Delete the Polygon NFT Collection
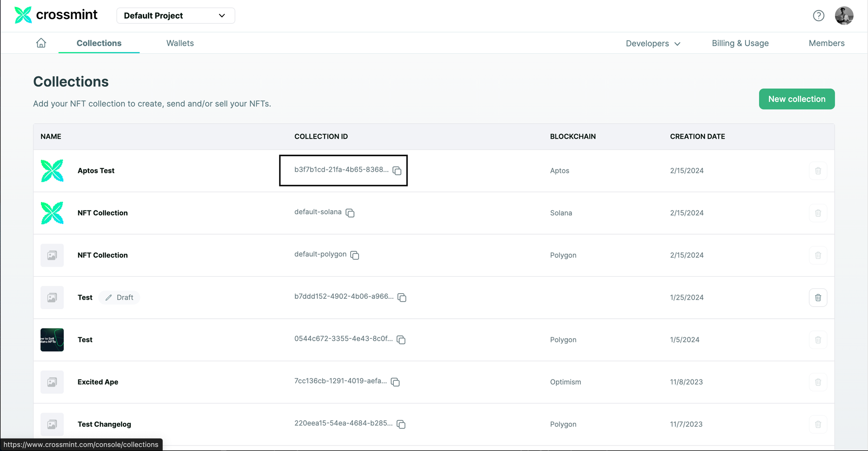The width and height of the screenshot is (868, 451). coord(818,255)
